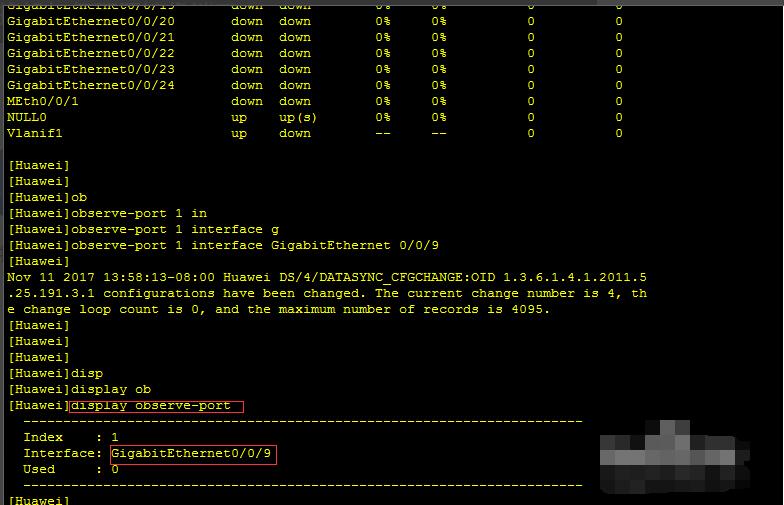Screen dimensions: 784x505
Task: Click the up(s) protocol status of NULL0
Action: point(298,118)
